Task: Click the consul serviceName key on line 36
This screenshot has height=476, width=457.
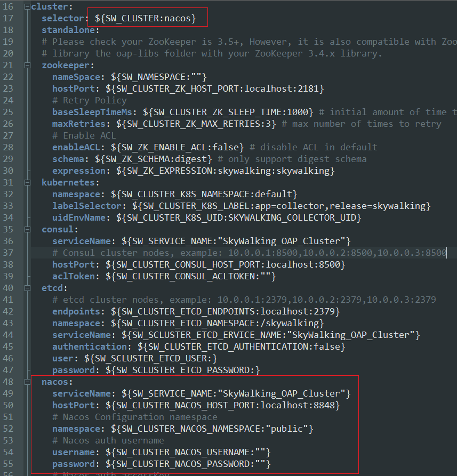Action: (x=82, y=241)
